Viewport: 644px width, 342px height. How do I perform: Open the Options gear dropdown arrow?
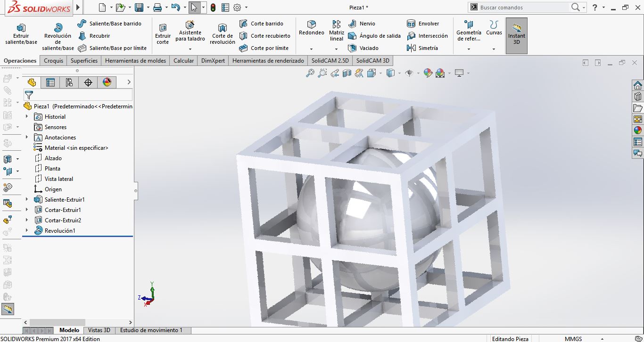246,8
